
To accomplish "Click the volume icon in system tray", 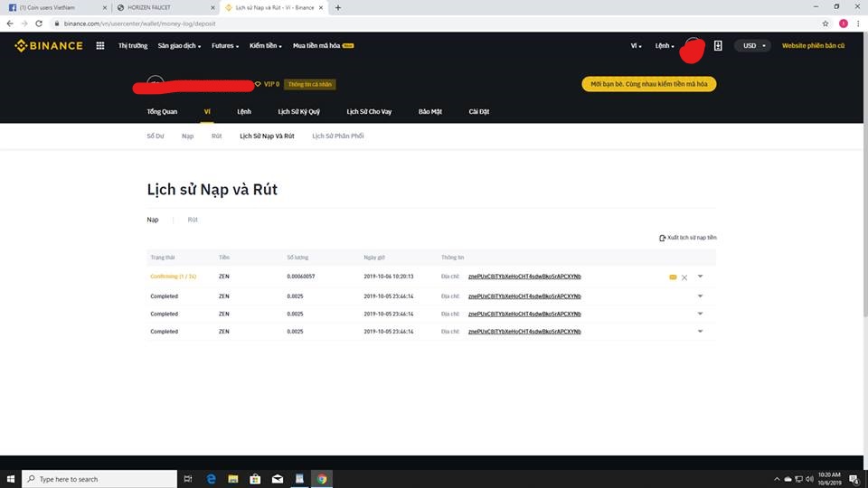I will click(x=809, y=479).
